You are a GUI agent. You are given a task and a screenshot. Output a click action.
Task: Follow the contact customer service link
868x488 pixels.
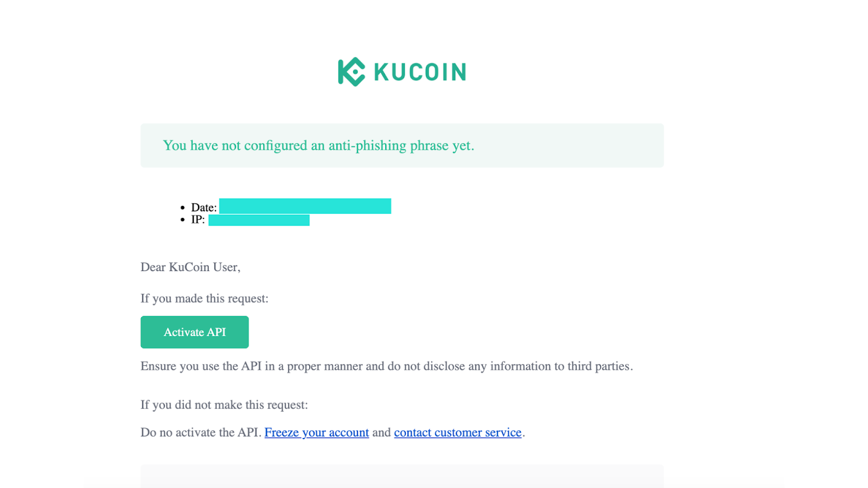[x=458, y=432]
